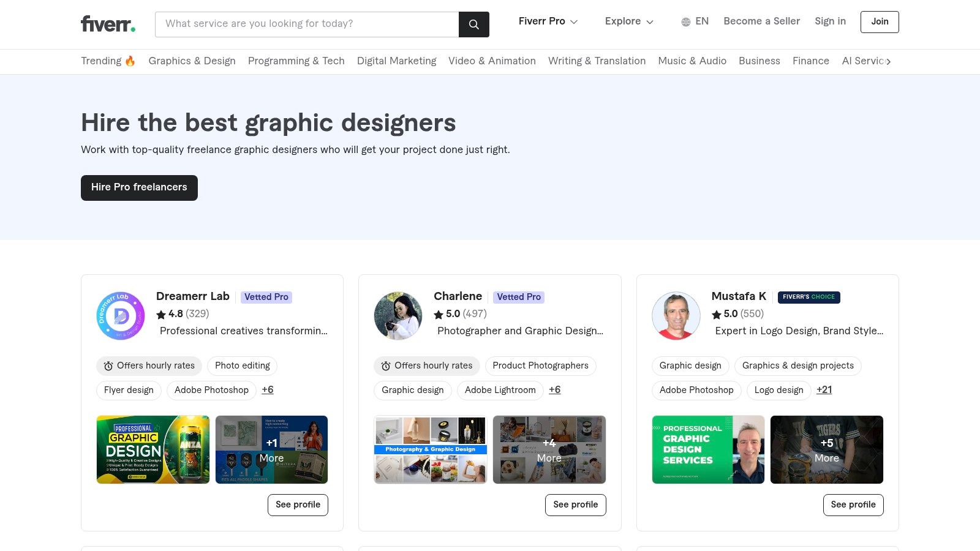Open Charlene's +4 More thumbnail
The image size is (980, 551).
549,450
